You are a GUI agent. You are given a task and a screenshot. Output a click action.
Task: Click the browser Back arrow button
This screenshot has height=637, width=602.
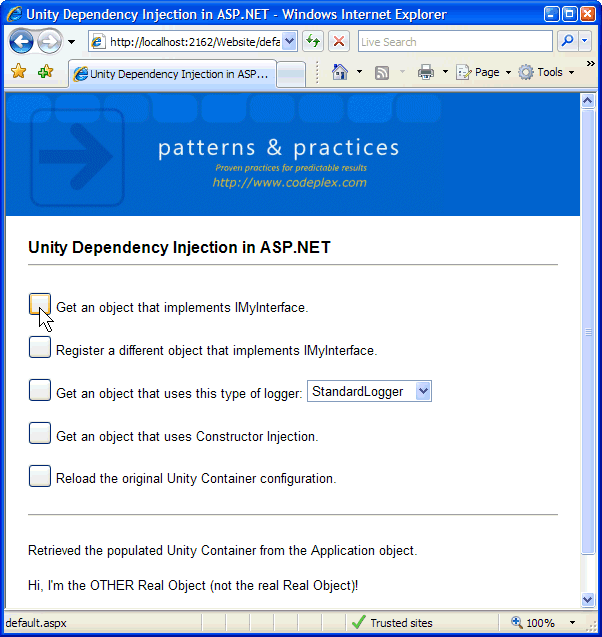click(21, 41)
